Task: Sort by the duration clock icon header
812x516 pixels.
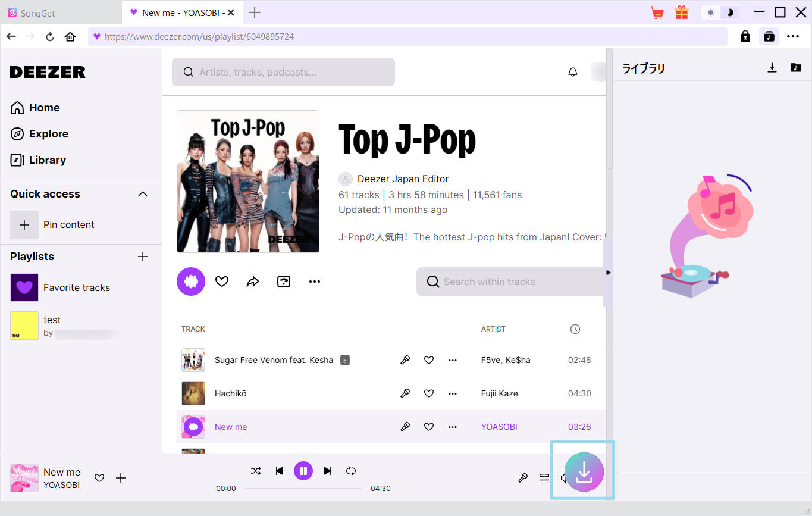Action: 575,329
